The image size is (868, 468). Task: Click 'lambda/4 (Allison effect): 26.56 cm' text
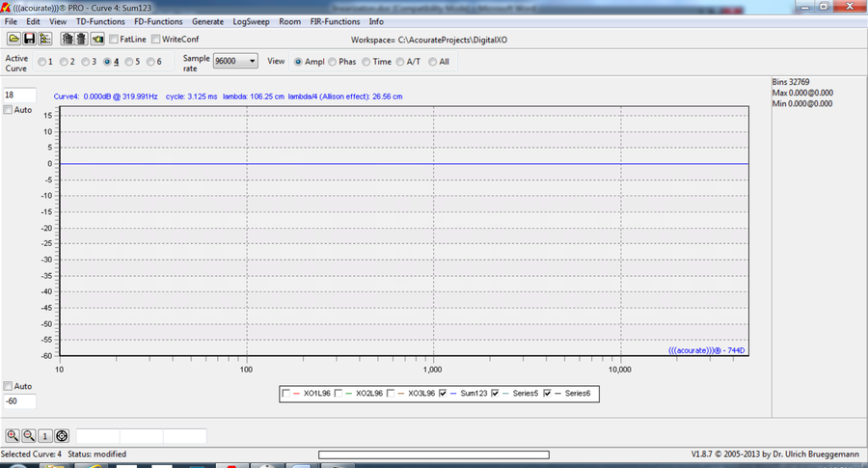[345, 96]
